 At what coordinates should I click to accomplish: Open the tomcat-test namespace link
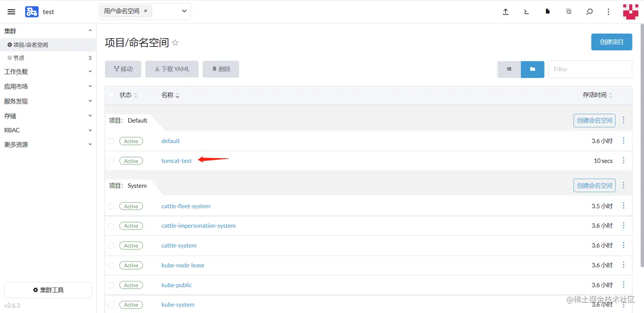pos(176,161)
